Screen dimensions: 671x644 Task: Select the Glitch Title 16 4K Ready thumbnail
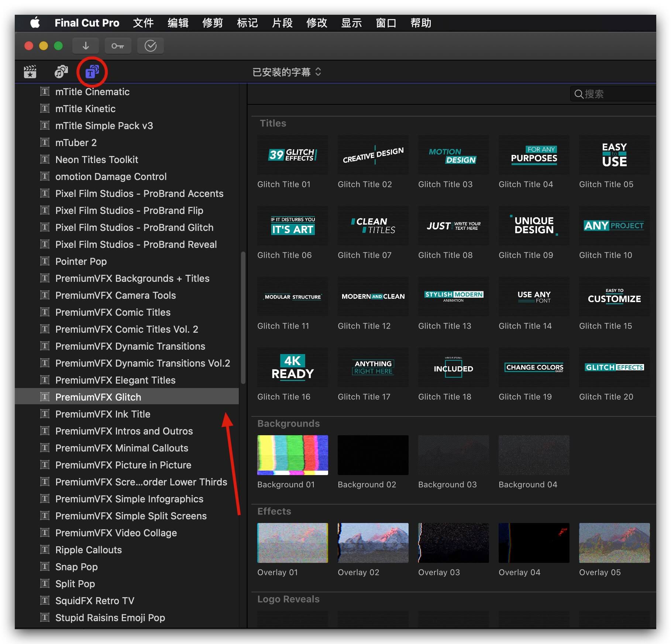coord(293,367)
